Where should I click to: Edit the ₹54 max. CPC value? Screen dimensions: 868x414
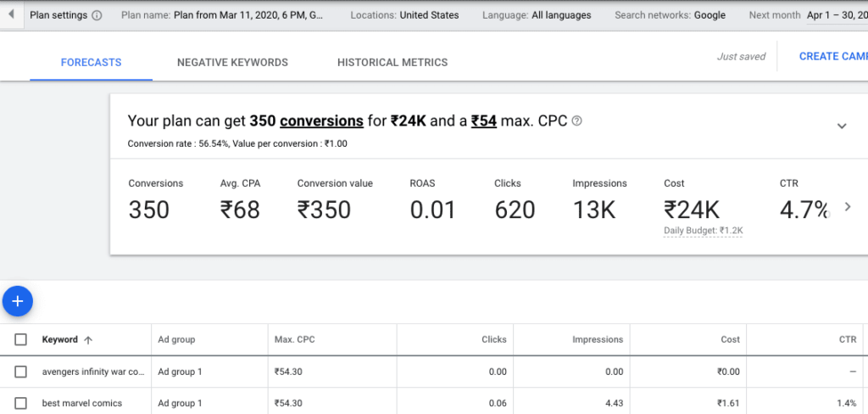point(484,120)
